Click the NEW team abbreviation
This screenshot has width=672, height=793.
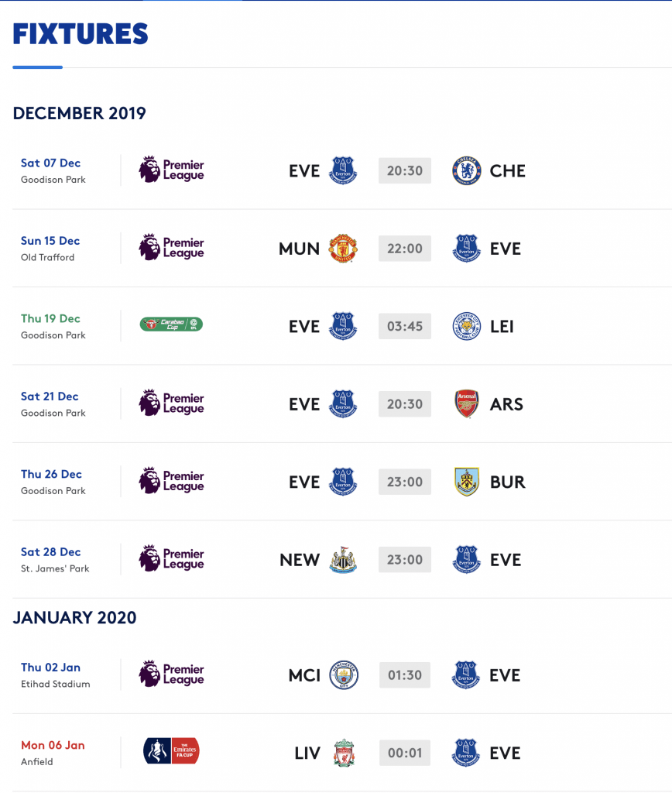click(x=300, y=560)
